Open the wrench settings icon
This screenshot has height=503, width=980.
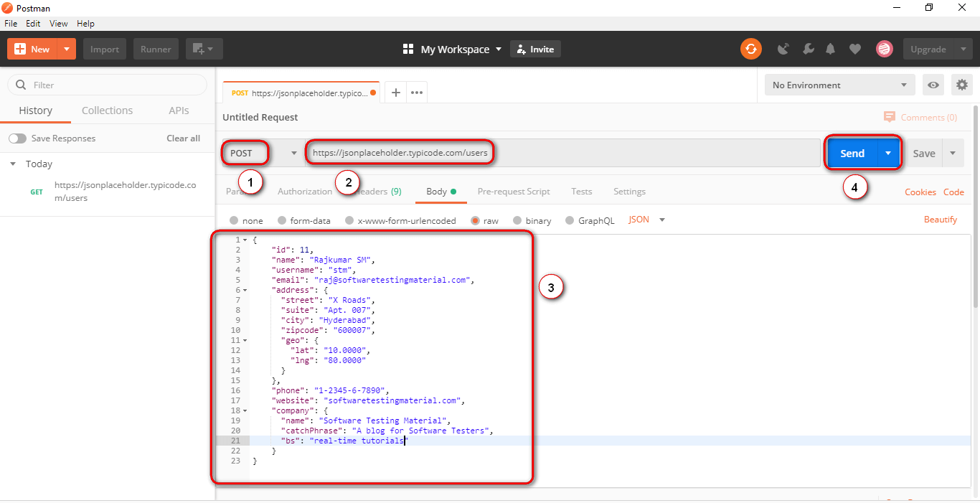[808, 49]
